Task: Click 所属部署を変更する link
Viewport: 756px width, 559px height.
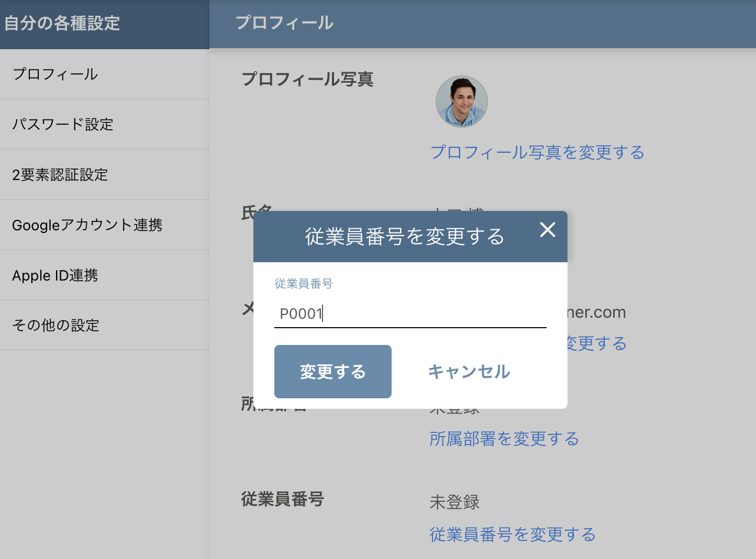Action: (x=504, y=439)
